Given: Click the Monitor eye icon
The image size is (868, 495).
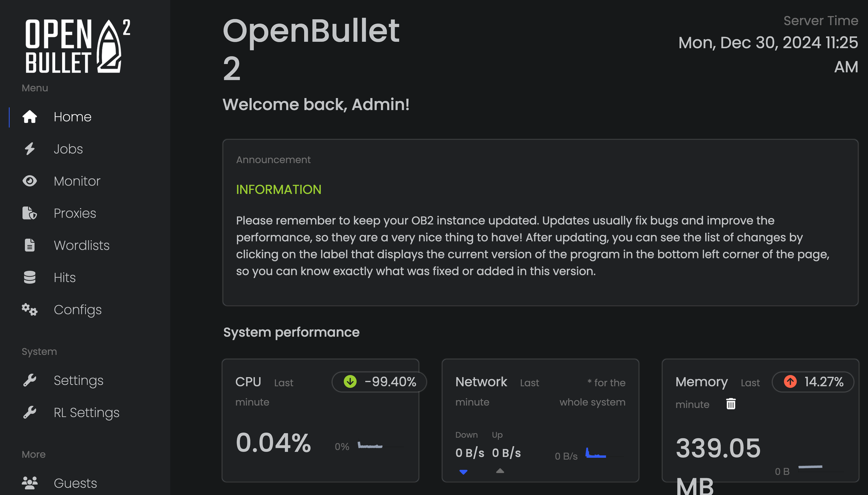Looking at the screenshot, I should pyautogui.click(x=30, y=181).
